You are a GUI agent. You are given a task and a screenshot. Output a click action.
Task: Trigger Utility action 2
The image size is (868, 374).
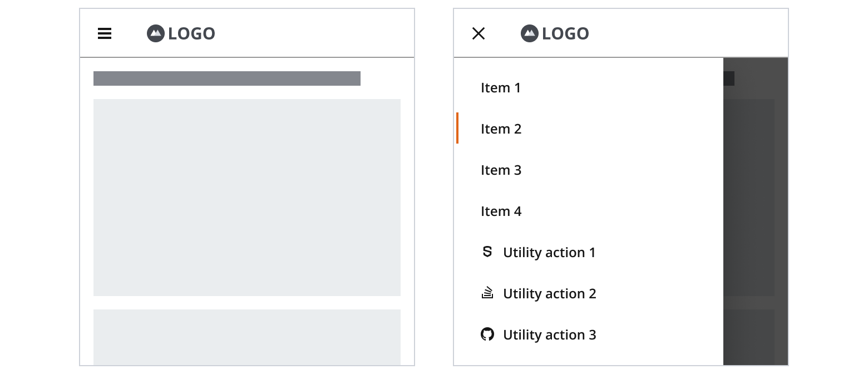[549, 293]
